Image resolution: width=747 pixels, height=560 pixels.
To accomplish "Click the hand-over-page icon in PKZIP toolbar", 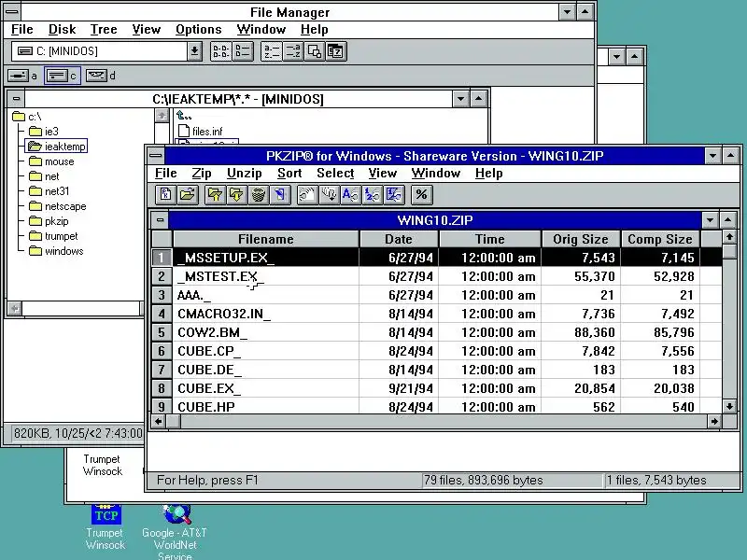I will click(x=307, y=194).
